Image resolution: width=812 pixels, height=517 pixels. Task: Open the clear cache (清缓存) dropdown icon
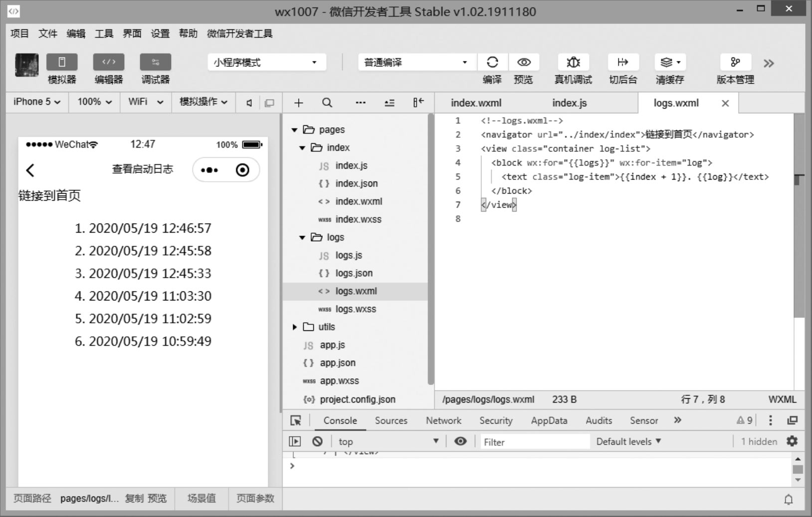670,62
